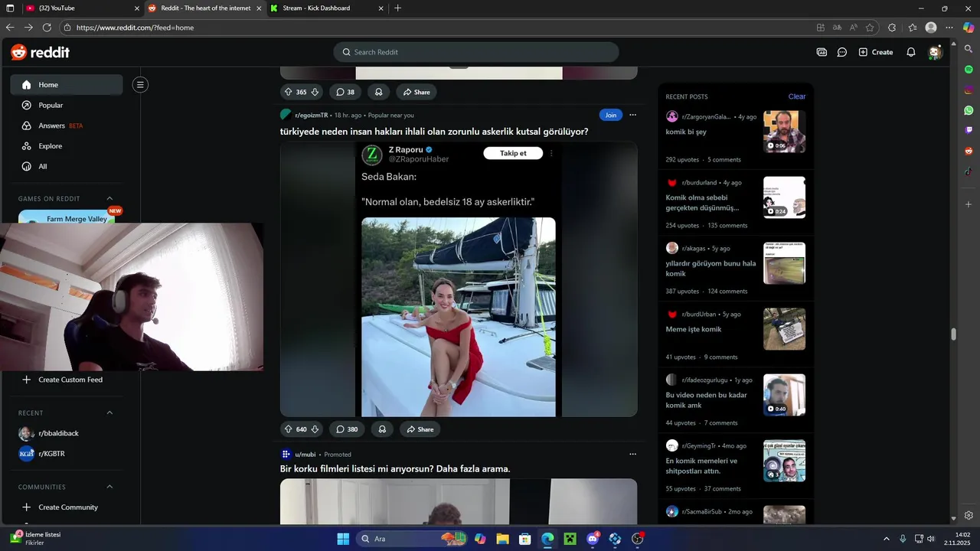The image size is (980, 551).
Task: Collapse the Recent section in sidebar
Action: click(x=109, y=412)
